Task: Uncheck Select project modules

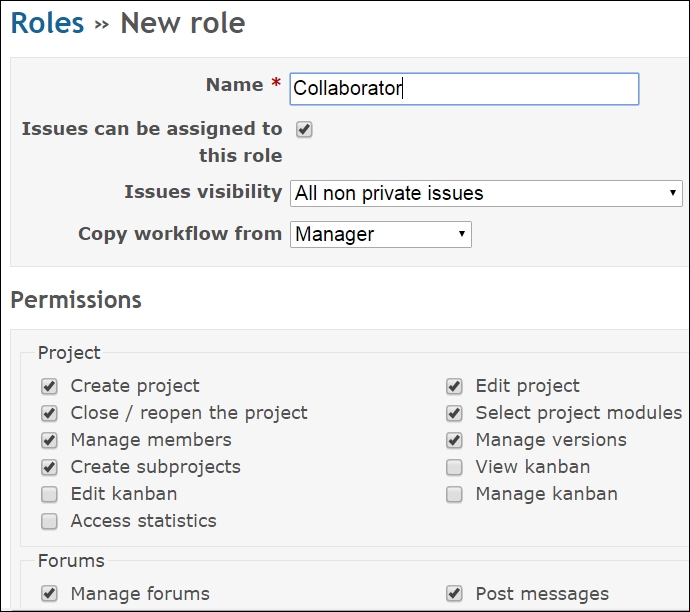Action: coord(454,413)
